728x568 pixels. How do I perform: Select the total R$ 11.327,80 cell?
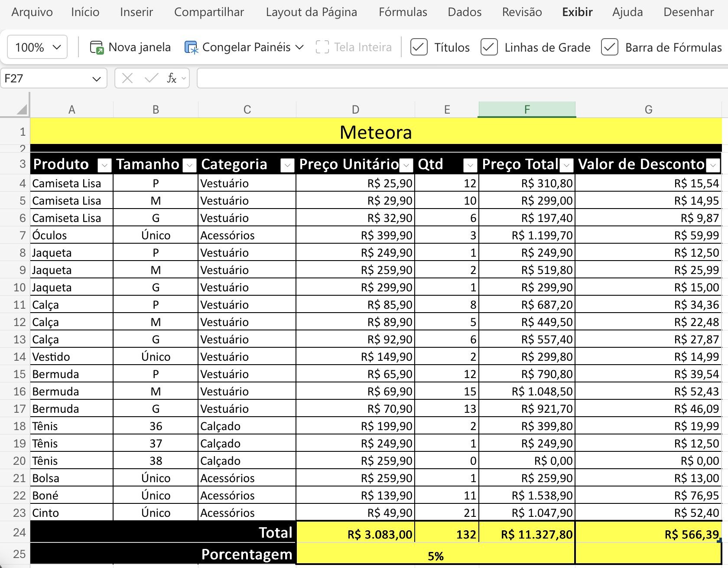click(527, 532)
